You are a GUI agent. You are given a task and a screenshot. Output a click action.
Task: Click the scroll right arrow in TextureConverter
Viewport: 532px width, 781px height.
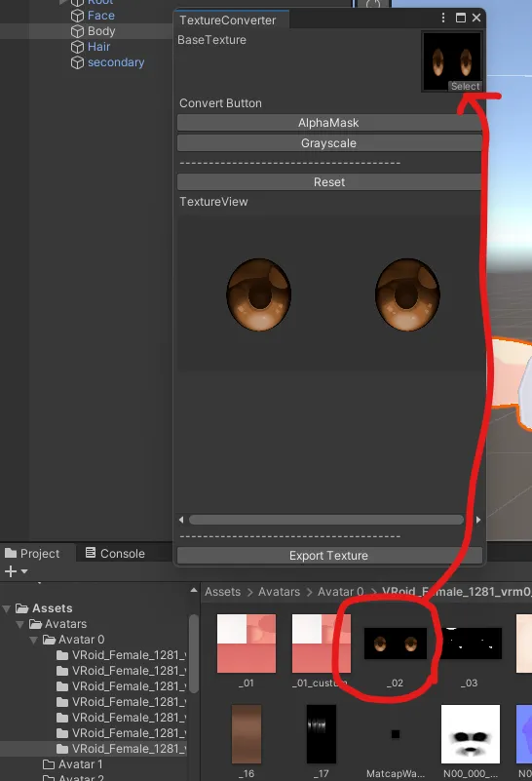tap(478, 520)
